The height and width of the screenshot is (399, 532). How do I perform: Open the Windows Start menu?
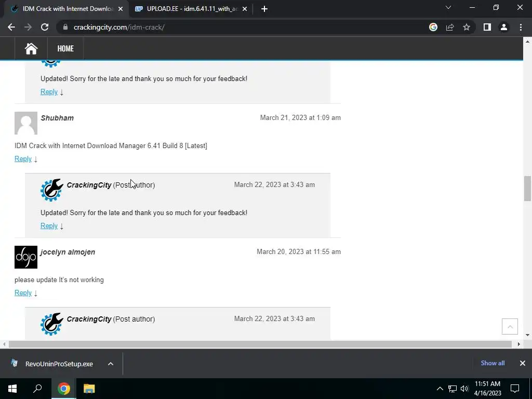coord(12,389)
